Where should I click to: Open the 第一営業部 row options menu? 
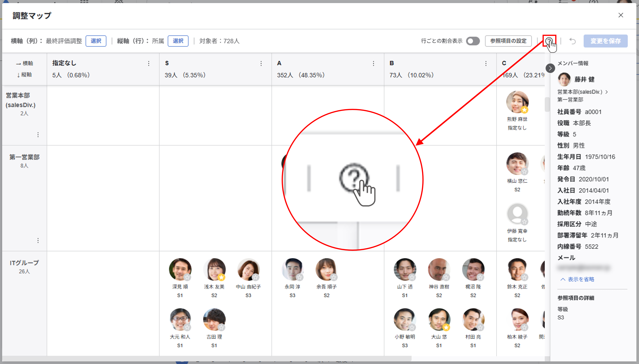tap(38, 240)
